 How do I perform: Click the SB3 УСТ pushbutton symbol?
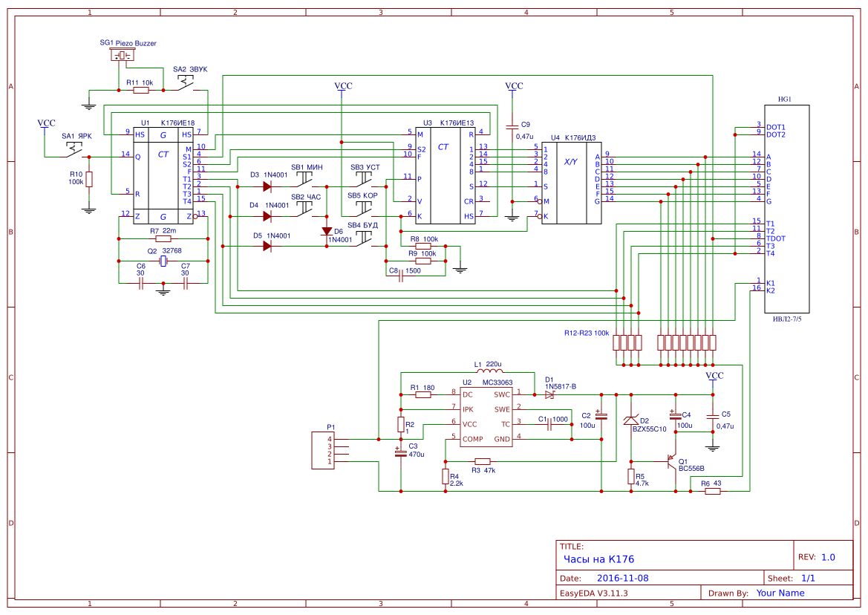[x=364, y=179]
